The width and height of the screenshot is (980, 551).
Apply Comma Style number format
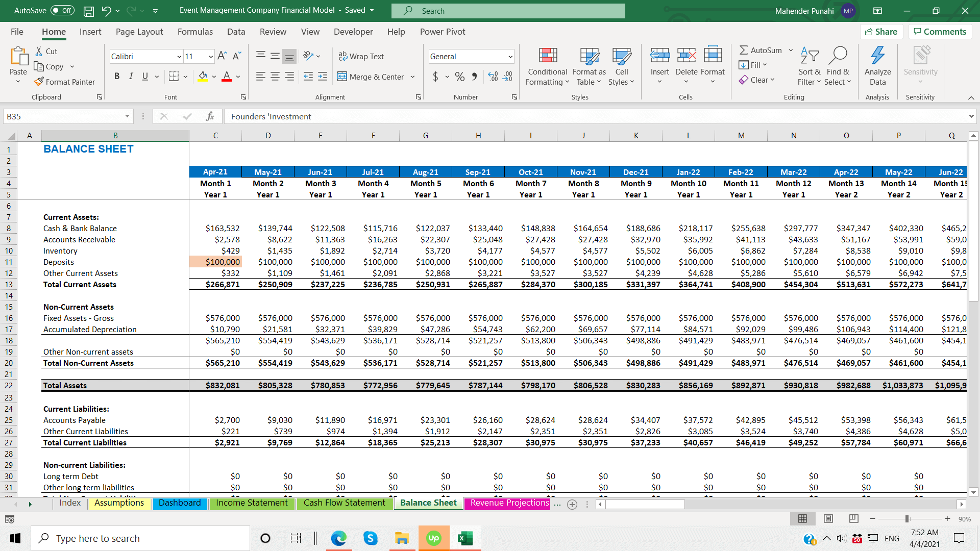coord(475,77)
